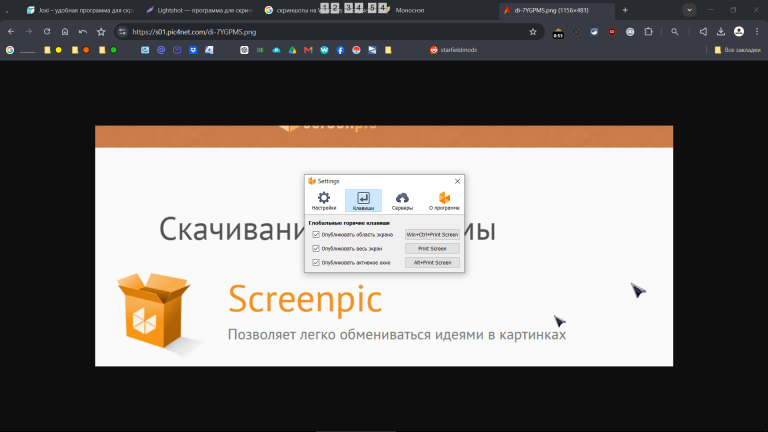Toggle the Опубликовать активное окно checkbox
768x432 pixels.
pyautogui.click(x=316, y=263)
